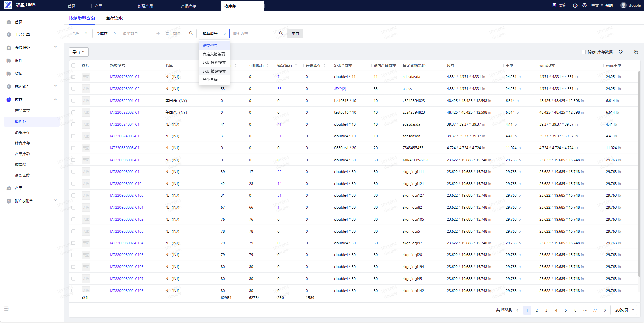This screenshot has height=323, width=644.
Task: Check row IAT220708002-C1
Action: click(73, 77)
